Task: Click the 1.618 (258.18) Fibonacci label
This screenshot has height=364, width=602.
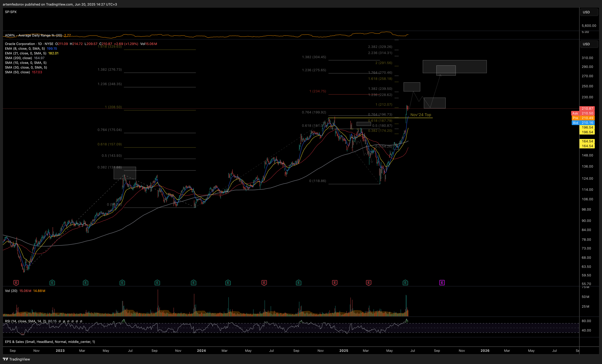Action: 380,79
